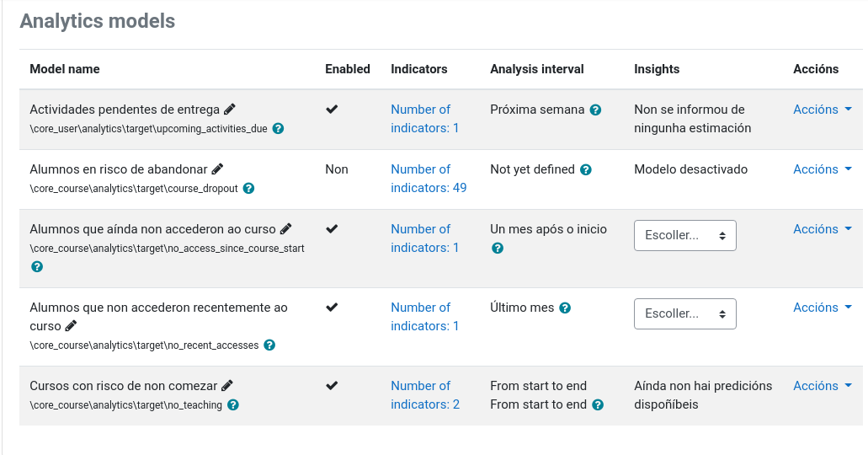The height and width of the screenshot is (455, 868).
Task: Click the 'Insights' column header
Action: [657, 69]
